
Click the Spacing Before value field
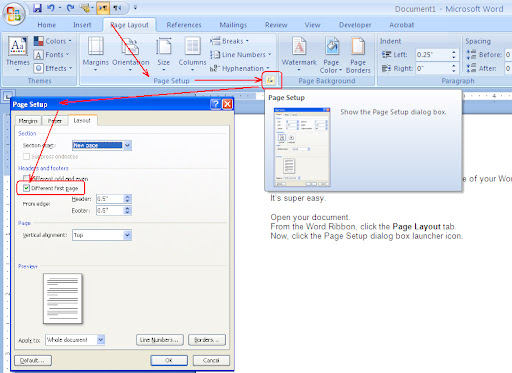point(509,55)
